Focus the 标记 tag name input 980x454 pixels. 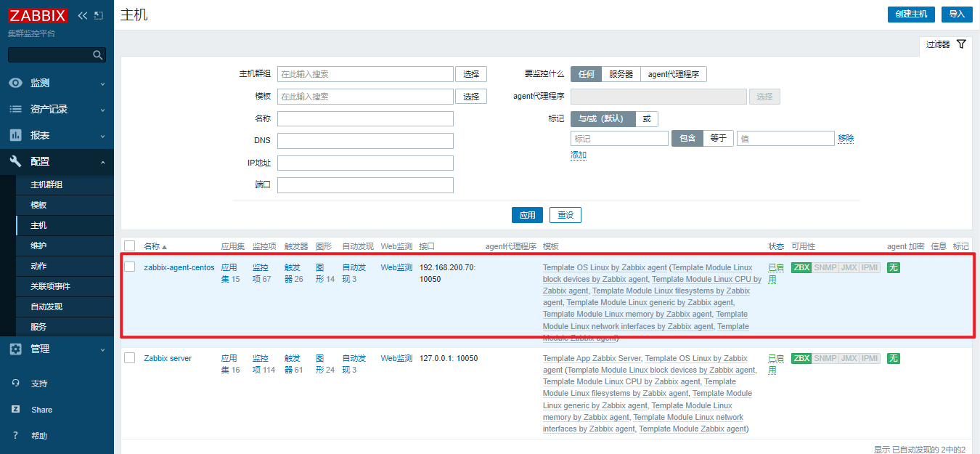(x=619, y=139)
